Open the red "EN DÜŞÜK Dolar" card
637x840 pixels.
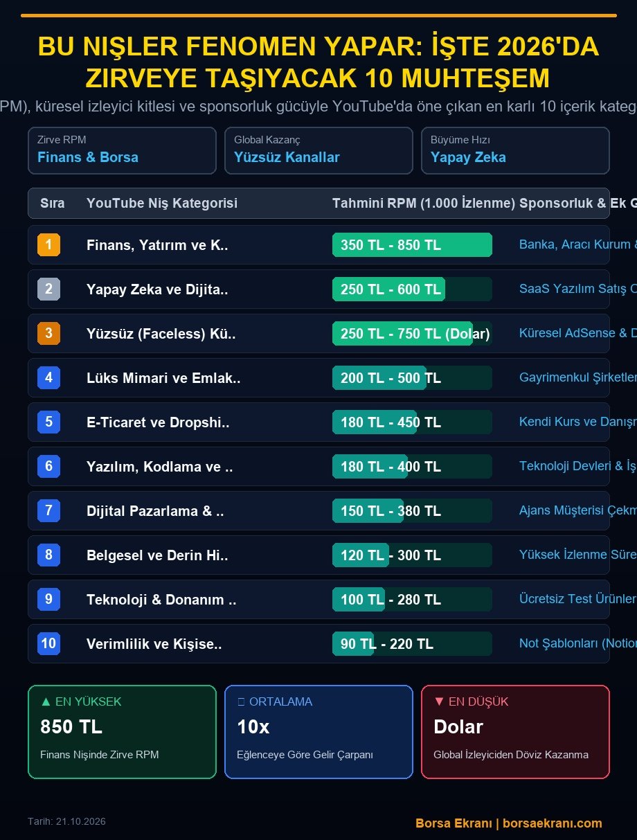(x=515, y=732)
